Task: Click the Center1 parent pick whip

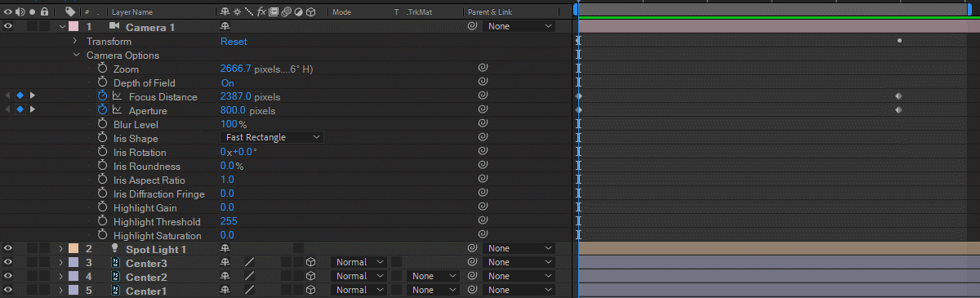Action: click(471, 290)
